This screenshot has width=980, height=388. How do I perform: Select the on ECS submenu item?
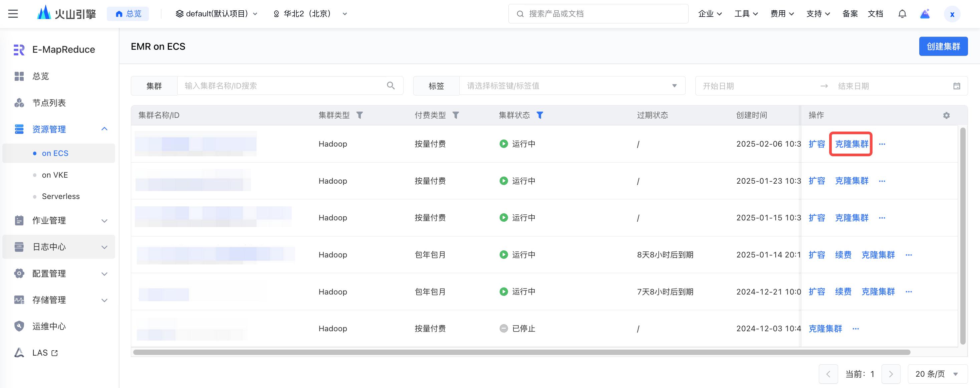59,153
